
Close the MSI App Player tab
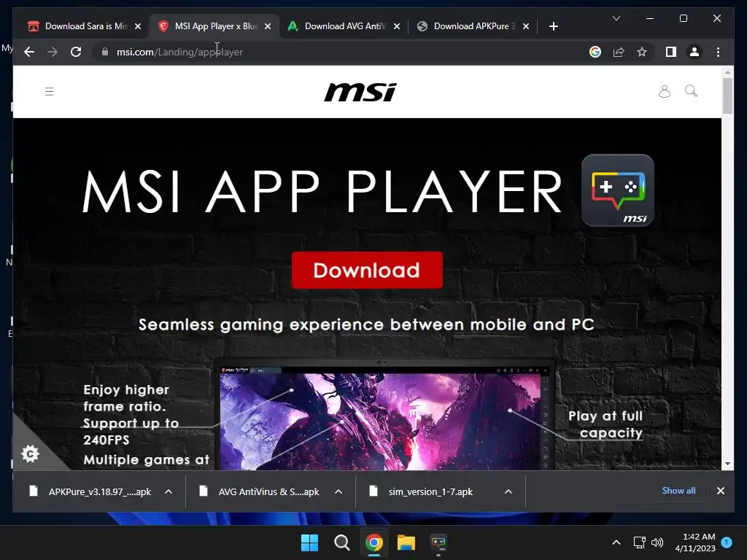pos(268,26)
